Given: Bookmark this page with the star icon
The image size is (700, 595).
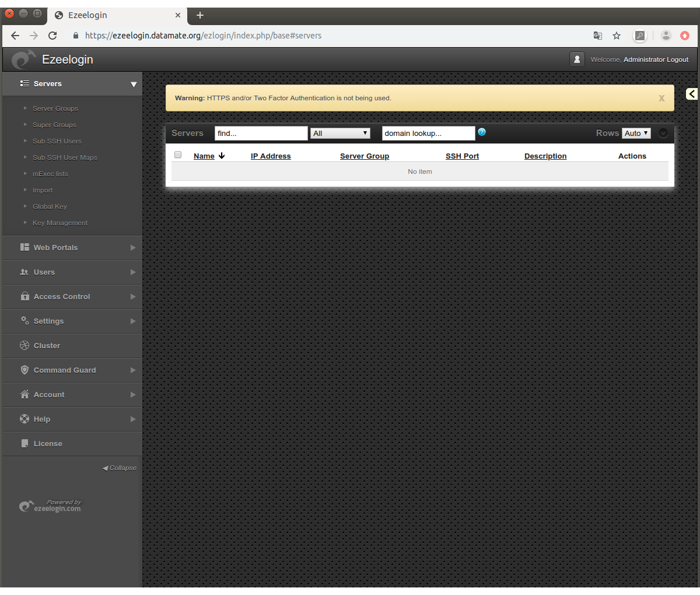Looking at the screenshot, I should click(x=617, y=36).
